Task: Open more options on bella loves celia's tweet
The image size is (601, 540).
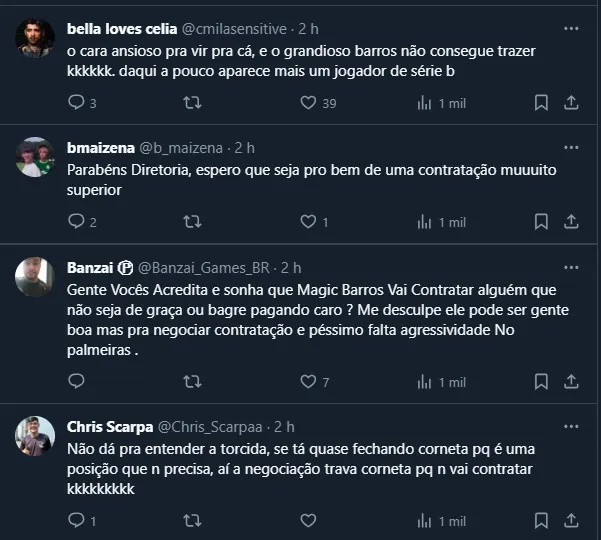Action: [x=571, y=29]
